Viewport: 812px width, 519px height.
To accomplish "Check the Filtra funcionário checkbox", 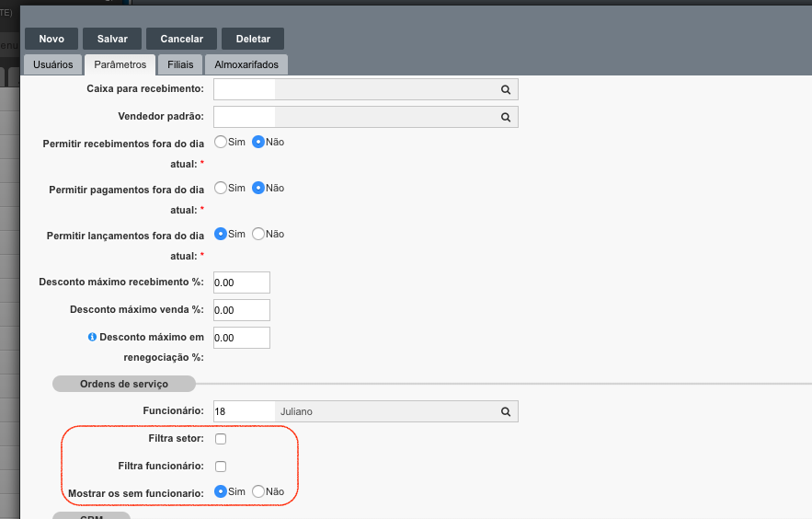I will point(221,467).
